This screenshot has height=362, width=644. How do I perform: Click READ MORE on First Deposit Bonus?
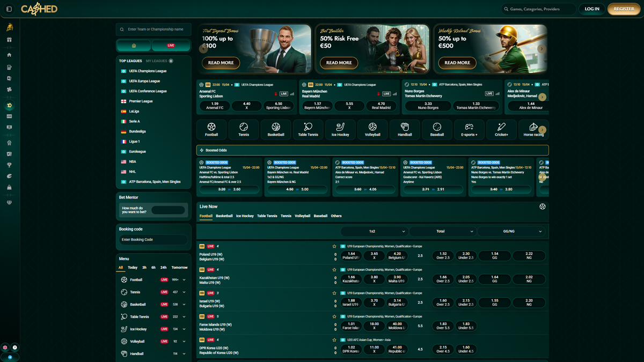(x=221, y=63)
